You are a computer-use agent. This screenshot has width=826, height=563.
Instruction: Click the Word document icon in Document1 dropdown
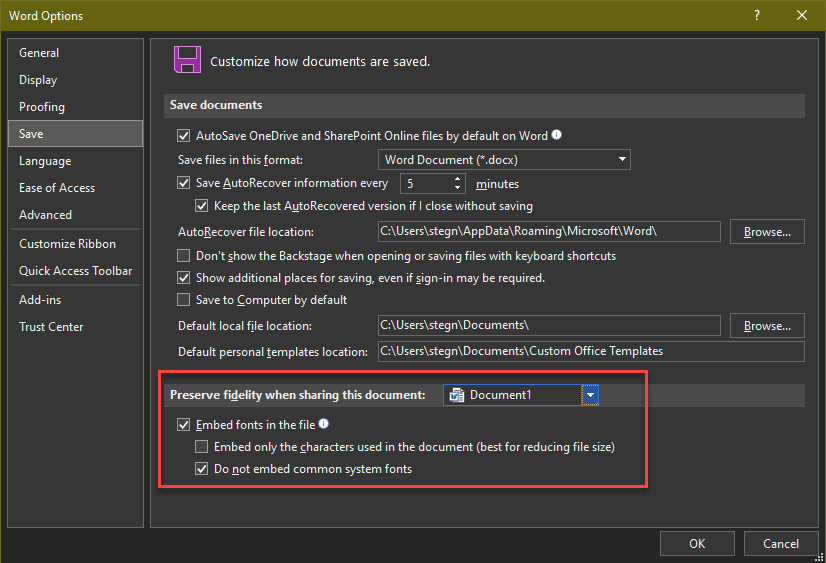(x=457, y=395)
